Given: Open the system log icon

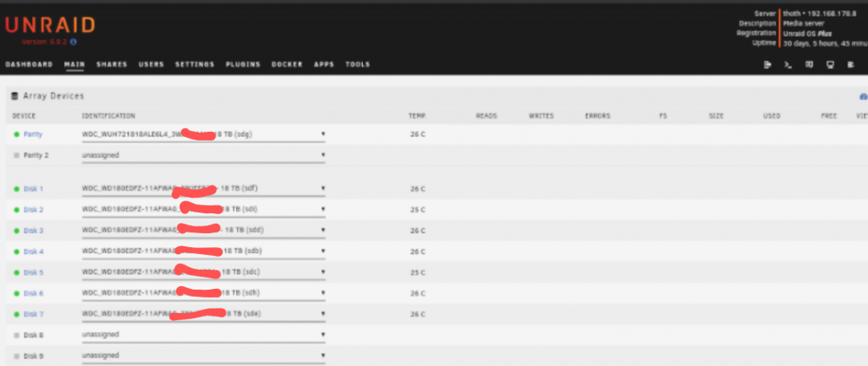Looking at the screenshot, I should tap(851, 65).
